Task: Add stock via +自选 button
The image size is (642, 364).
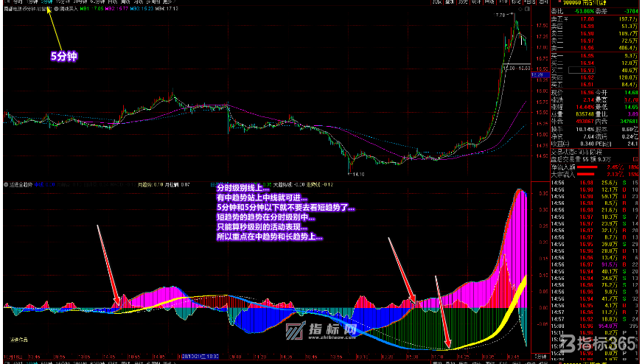Action: 530,2
